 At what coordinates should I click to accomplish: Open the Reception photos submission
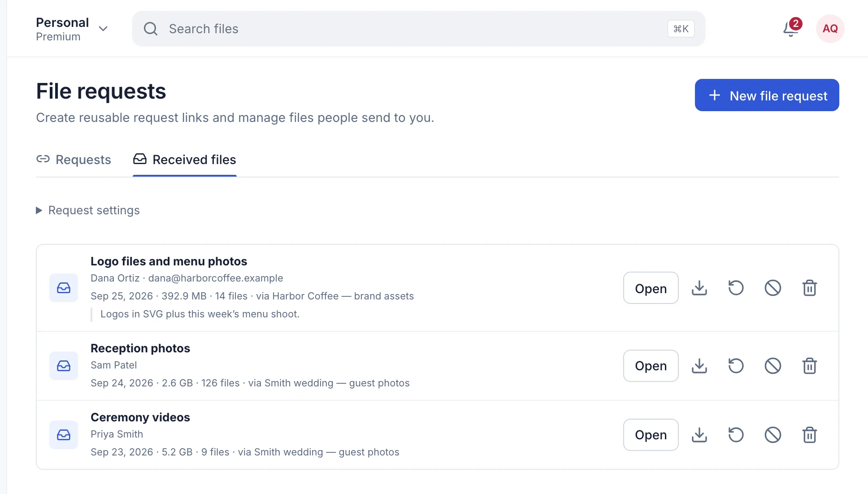coord(651,366)
